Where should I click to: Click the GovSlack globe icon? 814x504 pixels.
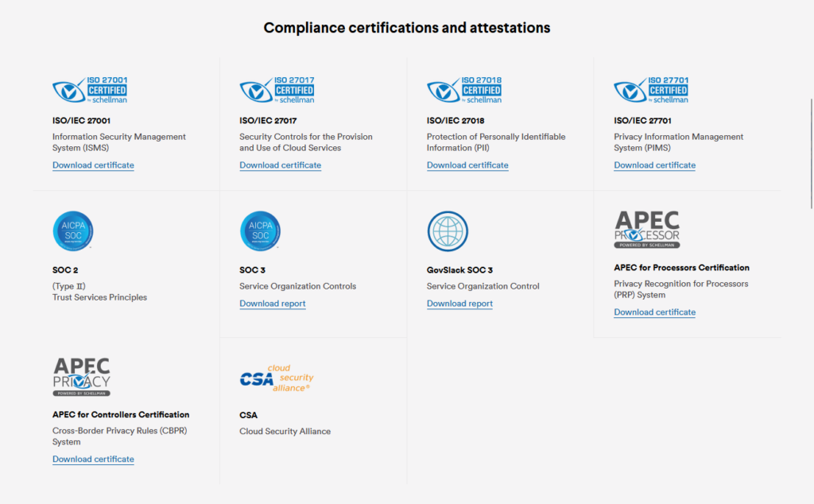coord(448,231)
